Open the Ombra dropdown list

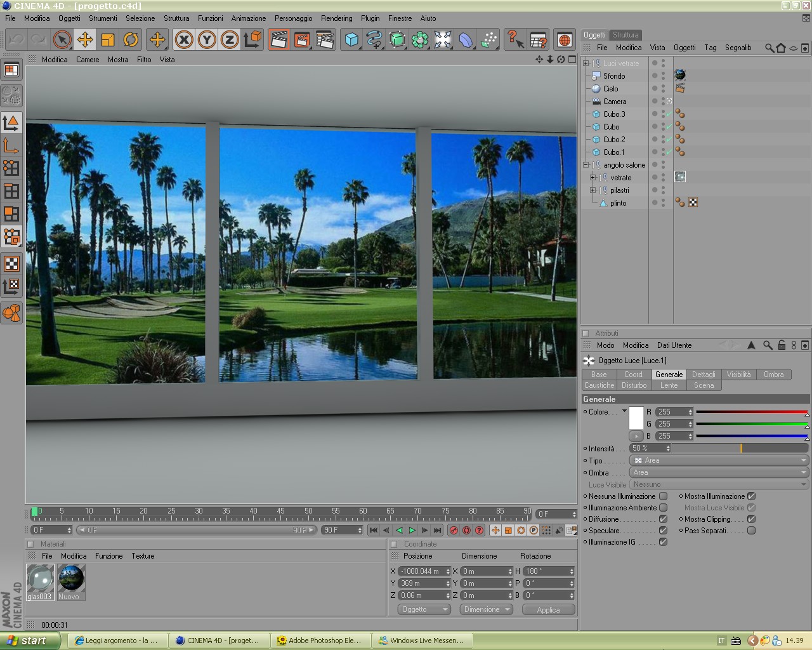tap(719, 472)
